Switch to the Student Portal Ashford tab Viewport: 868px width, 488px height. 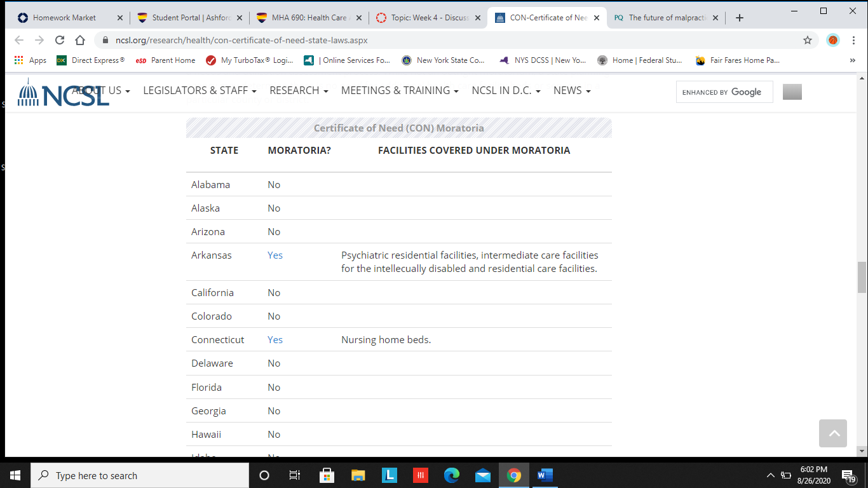(x=184, y=18)
